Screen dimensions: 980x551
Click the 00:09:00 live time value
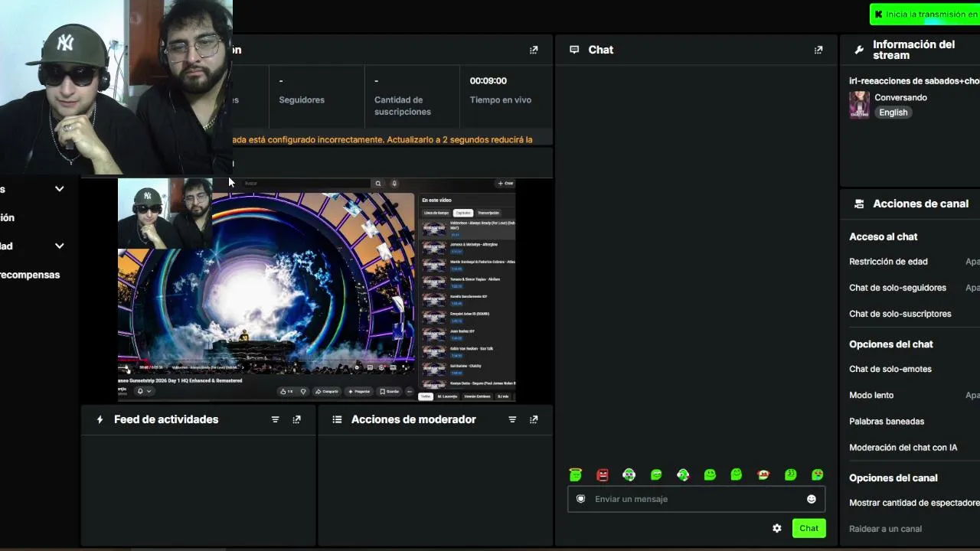pyautogui.click(x=488, y=80)
